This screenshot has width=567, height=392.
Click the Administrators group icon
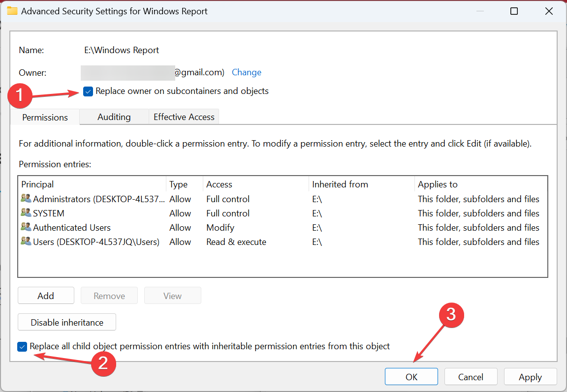coord(26,198)
